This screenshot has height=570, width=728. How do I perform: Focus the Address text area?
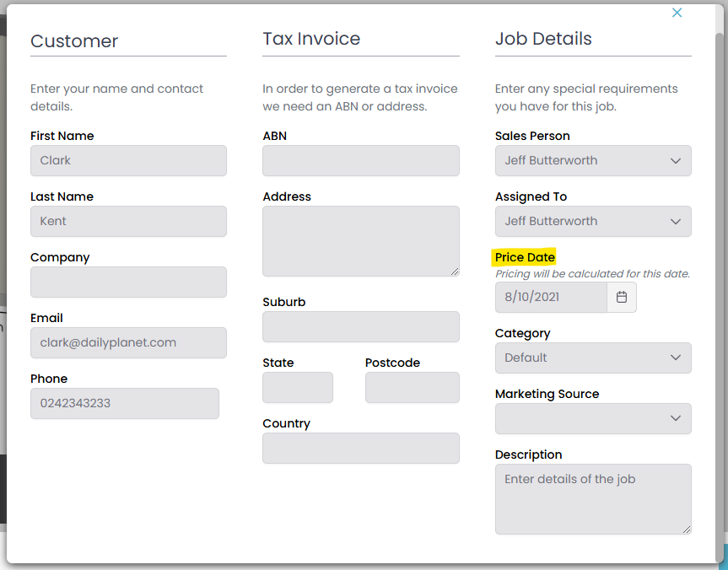pyautogui.click(x=361, y=240)
